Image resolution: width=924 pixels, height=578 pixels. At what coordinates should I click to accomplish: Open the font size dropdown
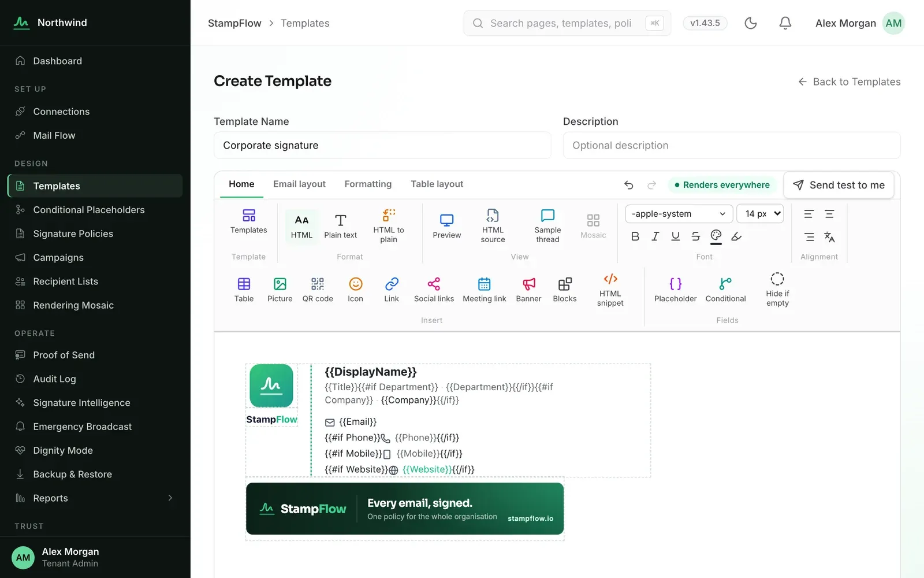point(761,214)
